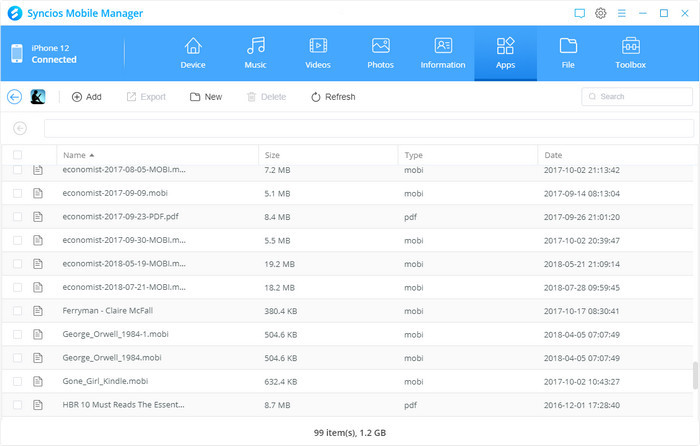Click the app thumbnail icon in toolbar
This screenshot has height=446, width=700.
tap(38, 97)
